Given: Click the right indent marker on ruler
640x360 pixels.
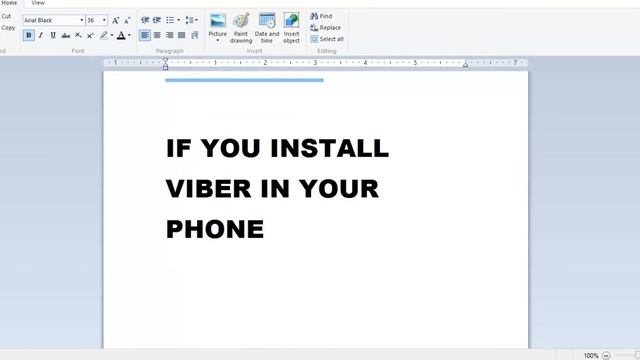Looking at the screenshot, I should pyautogui.click(x=465, y=64).
